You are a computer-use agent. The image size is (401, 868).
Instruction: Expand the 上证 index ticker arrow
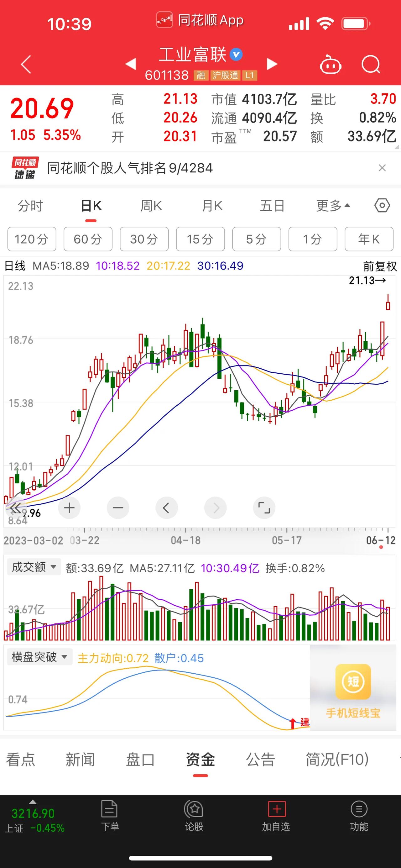pos(33,802)
